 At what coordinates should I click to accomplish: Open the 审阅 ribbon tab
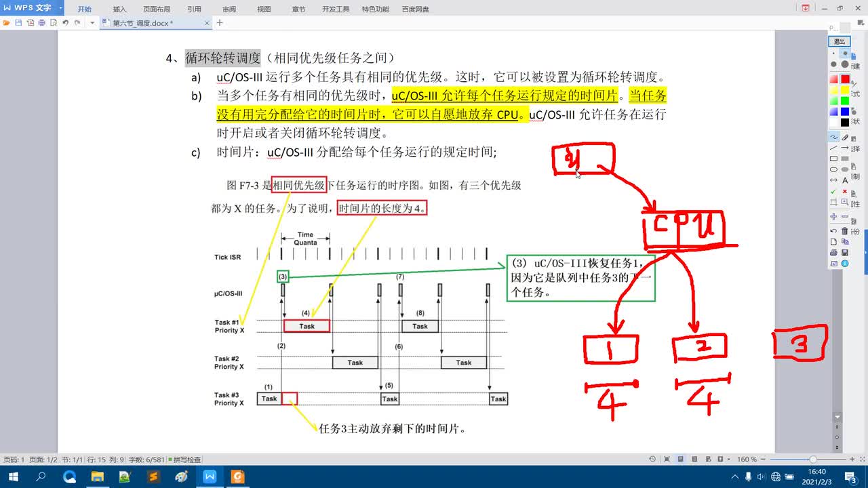coord(229,9)
